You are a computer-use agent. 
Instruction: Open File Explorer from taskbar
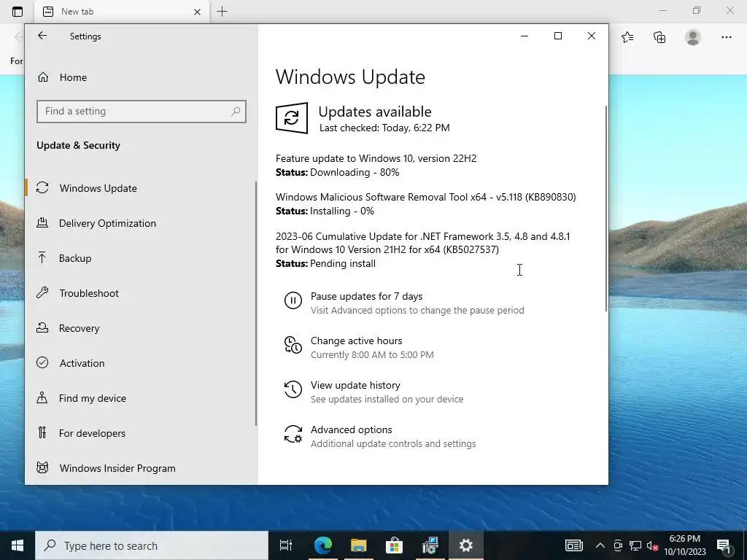click(x=358, y=545)
